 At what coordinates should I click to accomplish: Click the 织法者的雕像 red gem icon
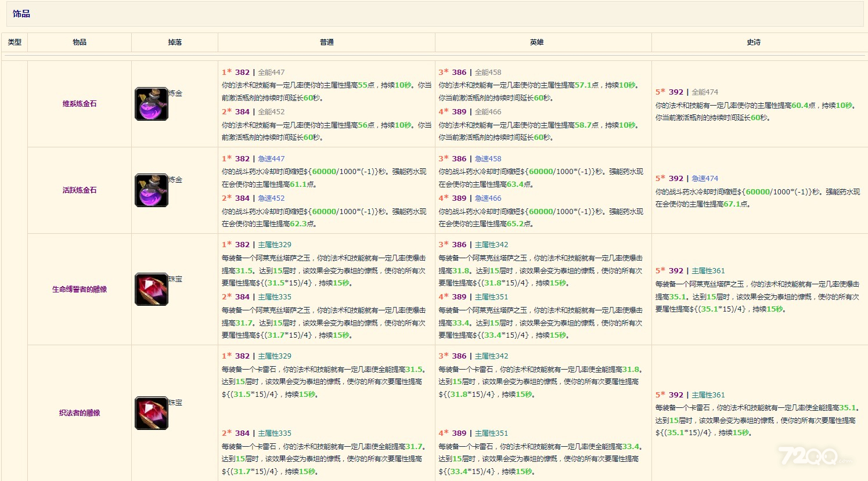pos(152,413)
